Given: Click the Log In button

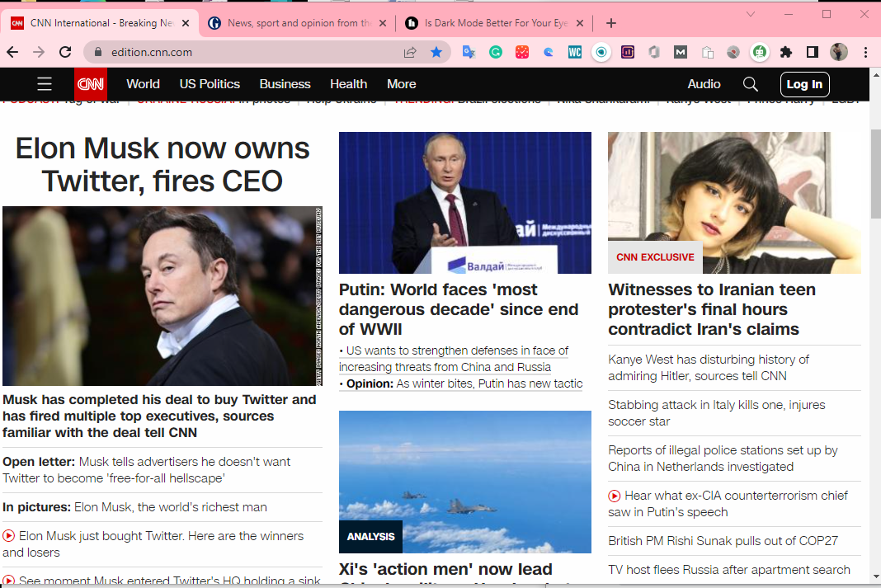Looking at the screenshot, I should [x=804, y=84].
